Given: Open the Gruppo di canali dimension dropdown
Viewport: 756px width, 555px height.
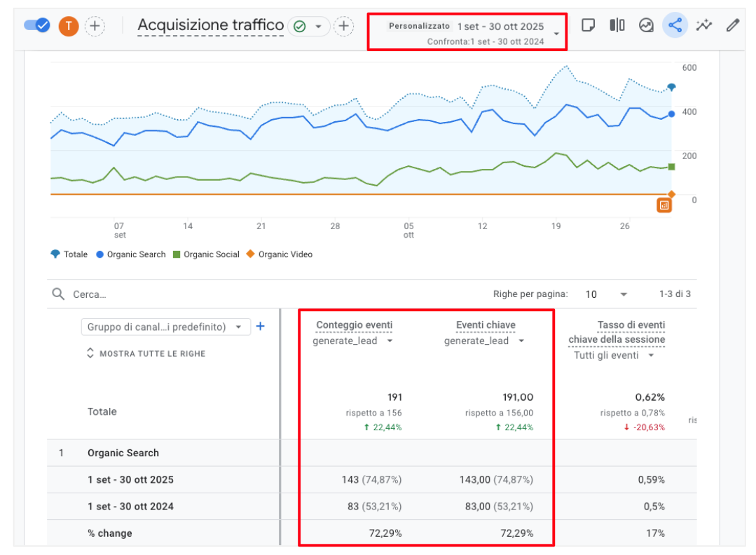Looking at the screenshot, I should coord(165,327).
